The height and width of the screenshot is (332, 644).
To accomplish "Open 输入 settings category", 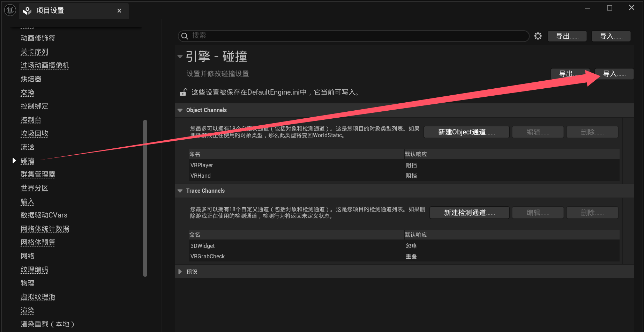I will (x=28, y=201).
